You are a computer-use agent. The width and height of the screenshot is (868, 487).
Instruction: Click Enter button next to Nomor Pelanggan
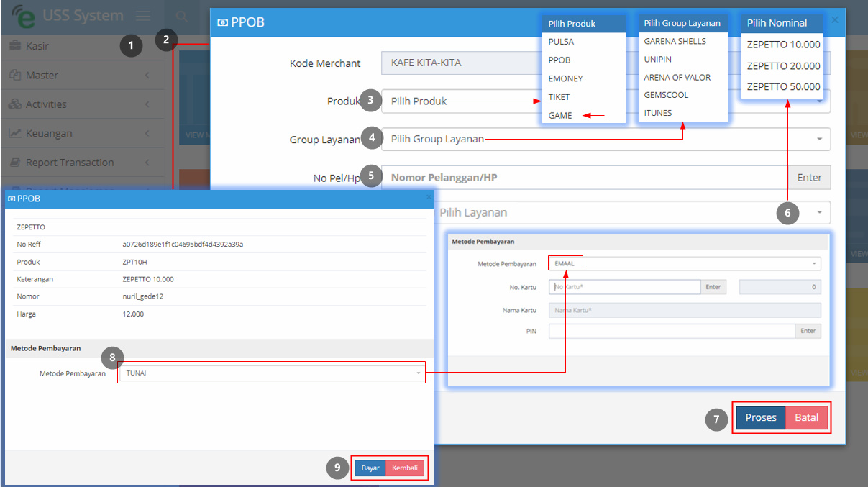(x=810, y=178)
